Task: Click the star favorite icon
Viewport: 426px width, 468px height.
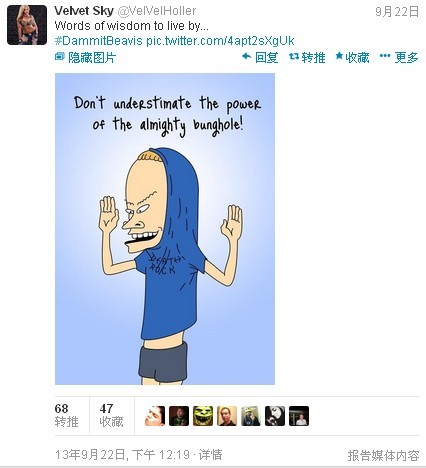Action: click(339, 56)
